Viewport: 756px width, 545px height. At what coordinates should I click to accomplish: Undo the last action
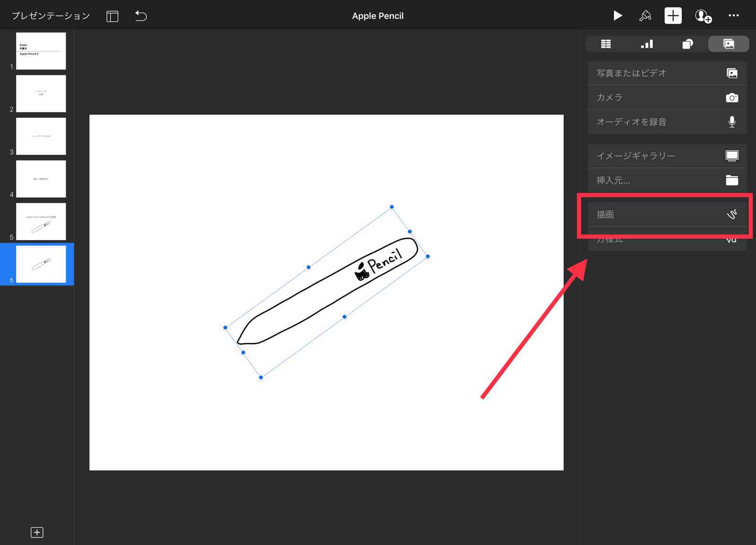(141, 16)
